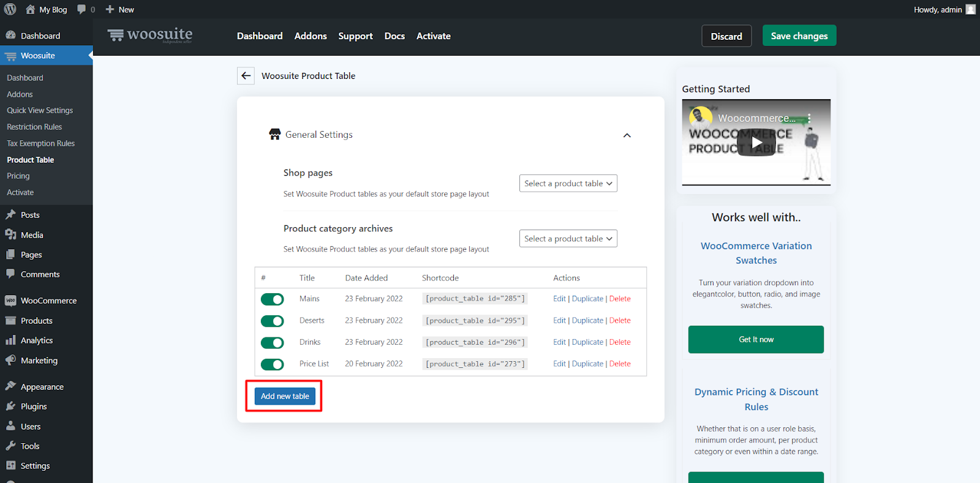Click the Media icon in sidebar
This screenshot has height=483, width=980.
pyautogui.click(x=10, y=234)
